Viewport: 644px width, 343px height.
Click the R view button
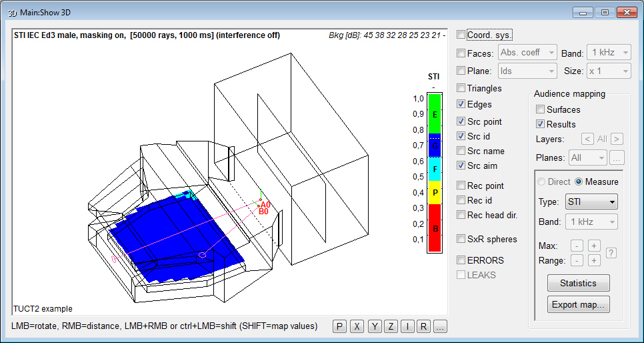[423, 326]
